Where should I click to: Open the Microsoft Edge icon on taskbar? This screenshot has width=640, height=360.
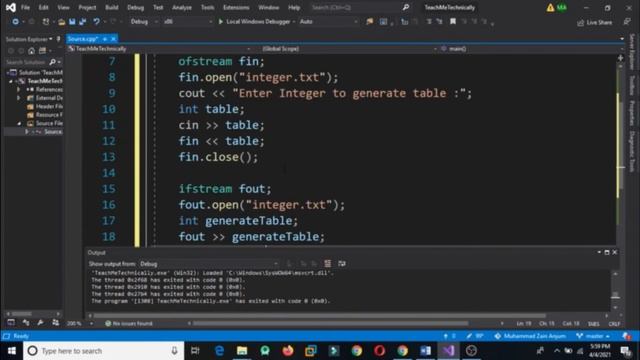(219, 351)
